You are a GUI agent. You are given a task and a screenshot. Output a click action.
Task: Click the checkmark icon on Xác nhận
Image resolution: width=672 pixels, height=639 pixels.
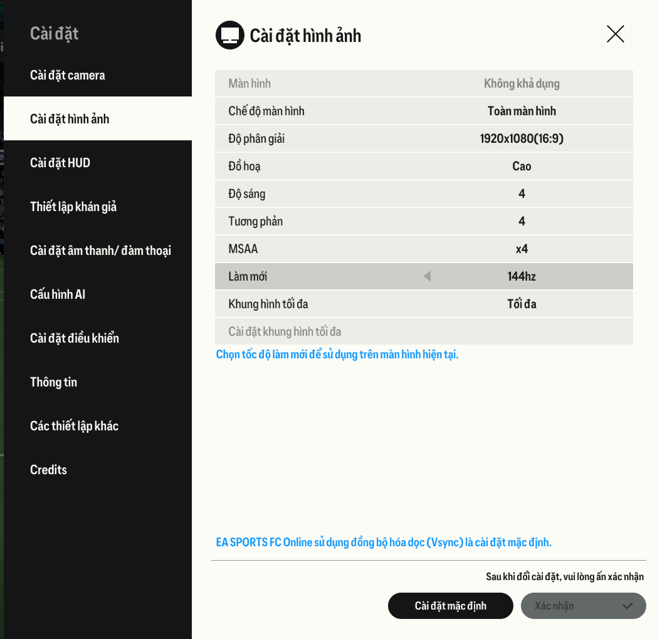pos(627,606)
